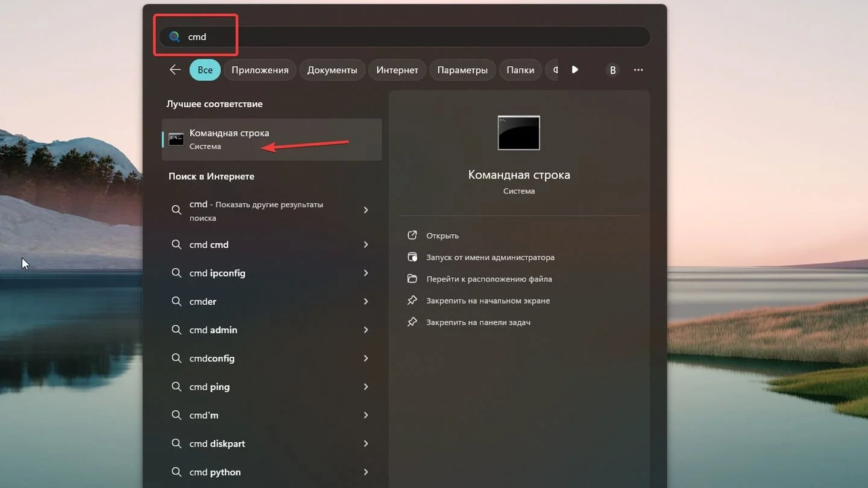Click the folder icon for file location

412,278
